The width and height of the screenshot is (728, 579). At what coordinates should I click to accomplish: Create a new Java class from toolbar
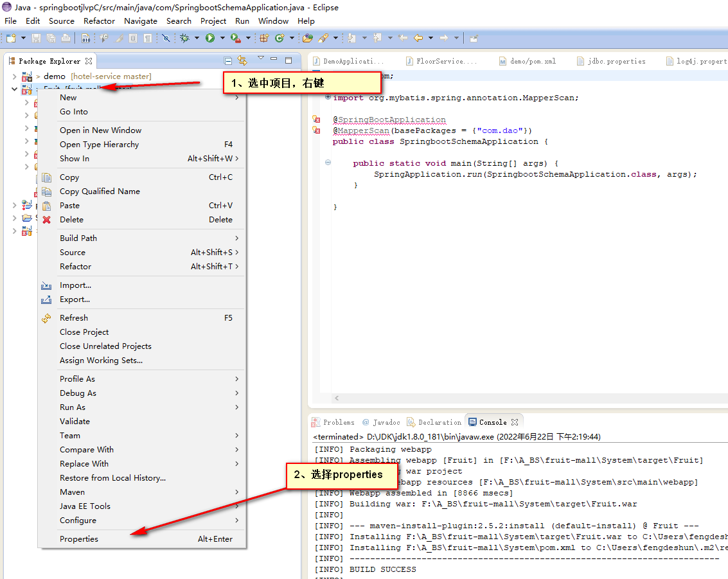pos(280,38)
